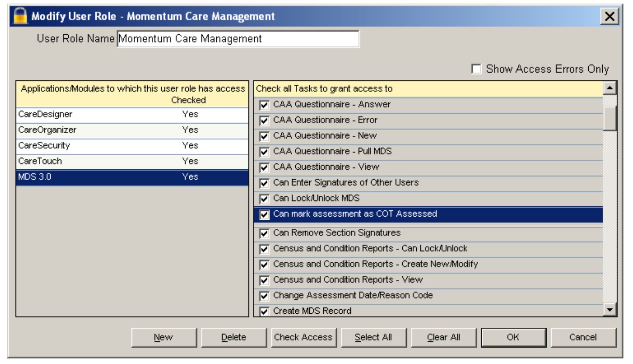Toggle CAA Questionnaire - New checkbox
Screen dimensions: 633x364
[x=264, y=136]
